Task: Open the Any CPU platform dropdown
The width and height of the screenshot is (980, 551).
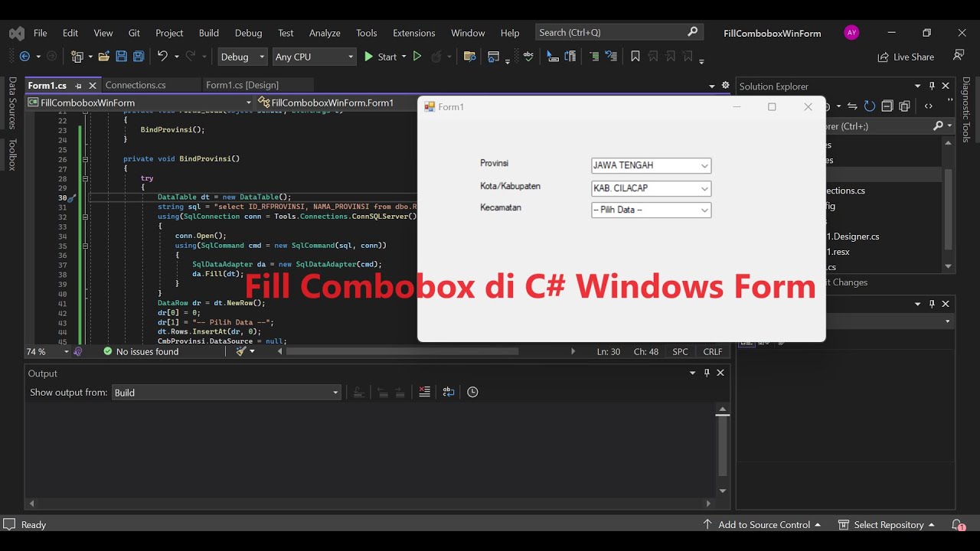Action: pos(315,57)
